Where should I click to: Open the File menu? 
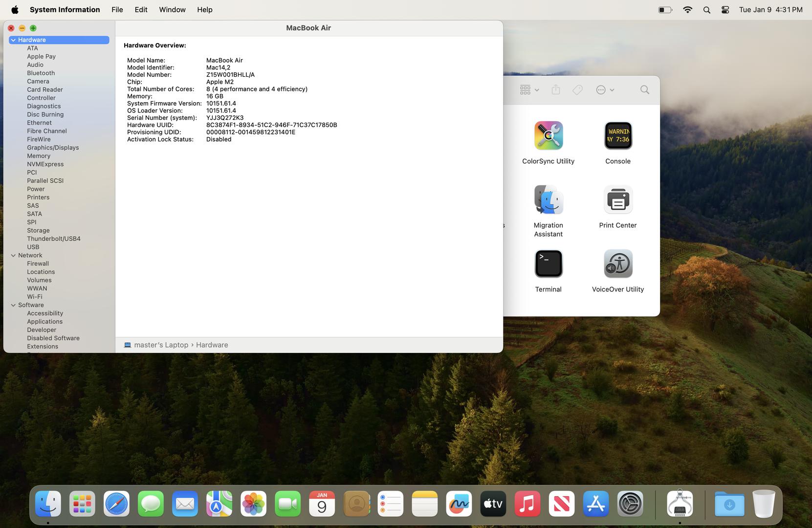tap(117, 10)
